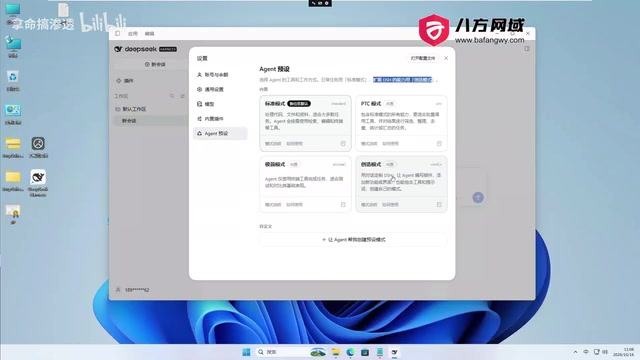The image size is (640, 360).
Task: Open the 应用 menu
Action: coord(133,33)
